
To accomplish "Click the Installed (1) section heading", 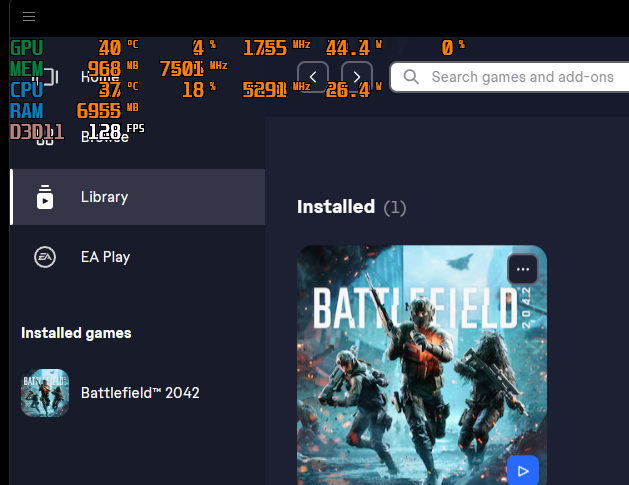I will [351, 207].
